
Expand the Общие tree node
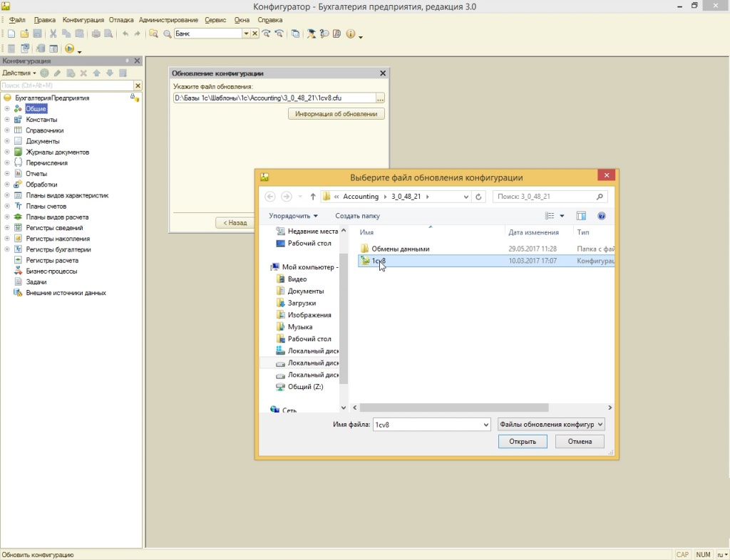tap(7, 109)
